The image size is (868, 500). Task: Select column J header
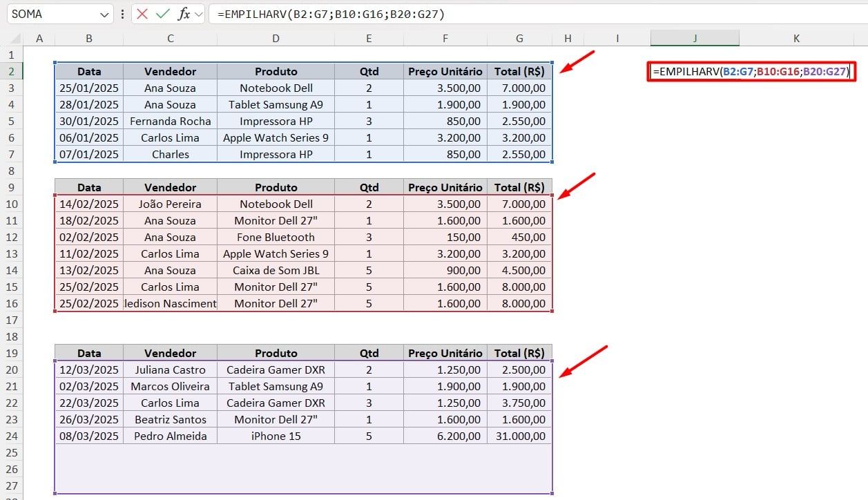(695, 39)
